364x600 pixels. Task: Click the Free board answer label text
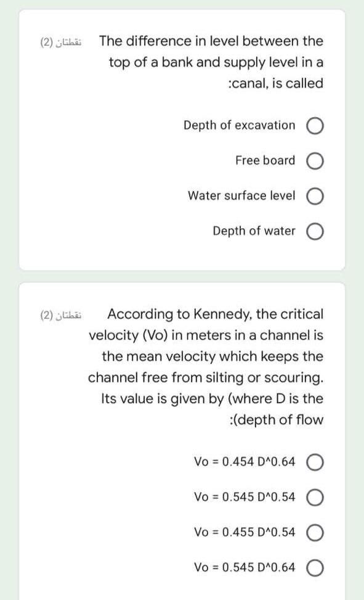(x=264, y=160)
